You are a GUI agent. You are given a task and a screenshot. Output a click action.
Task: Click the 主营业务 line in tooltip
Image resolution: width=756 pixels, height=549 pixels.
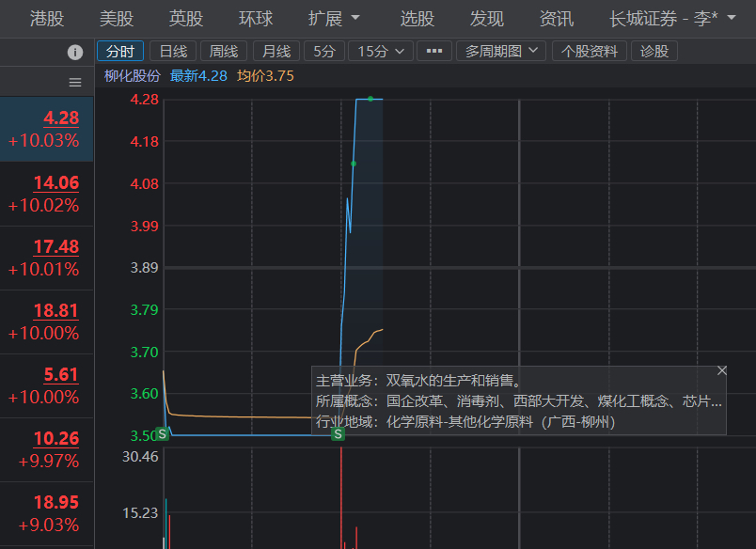(x=419, y=381)
